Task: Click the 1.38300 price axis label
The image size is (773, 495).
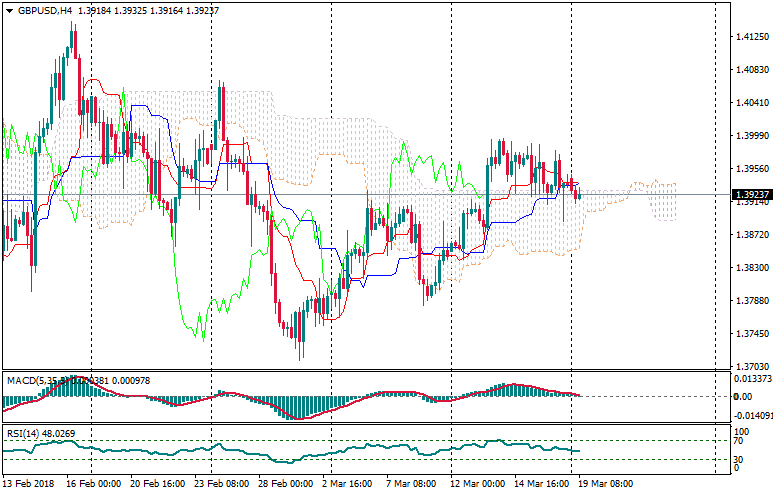Action: 750,268
